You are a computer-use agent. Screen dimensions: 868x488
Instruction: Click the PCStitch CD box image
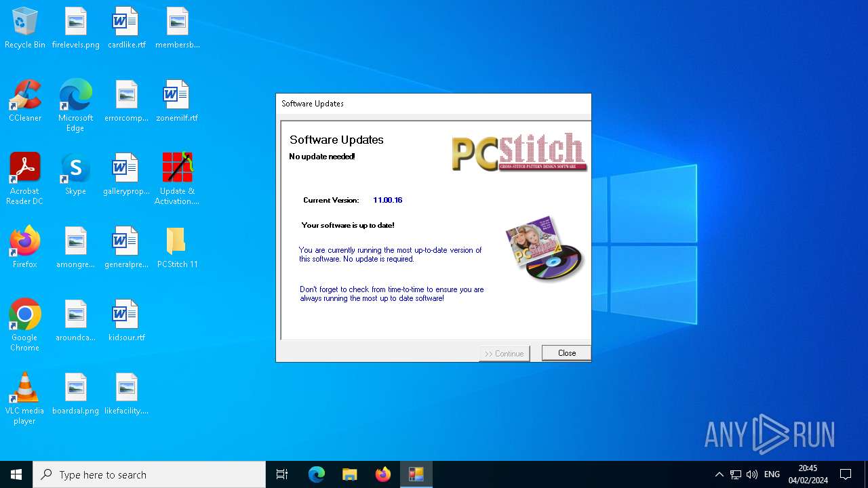point(544,248)
